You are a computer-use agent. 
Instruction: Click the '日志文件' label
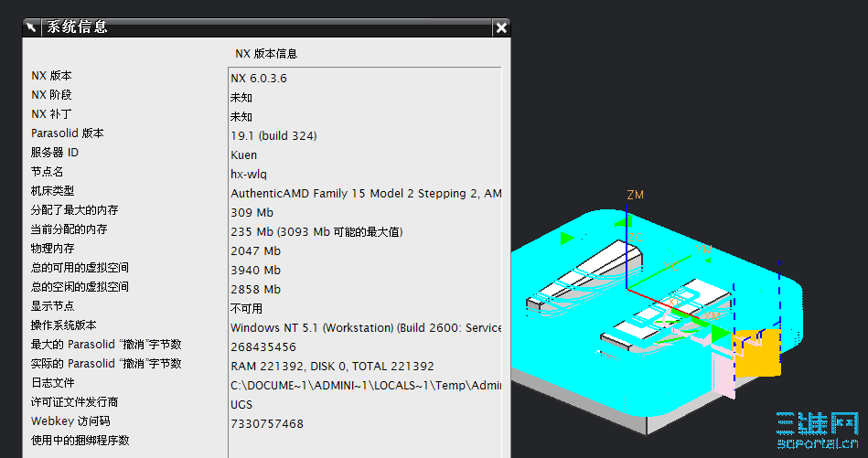coord(52,383)
